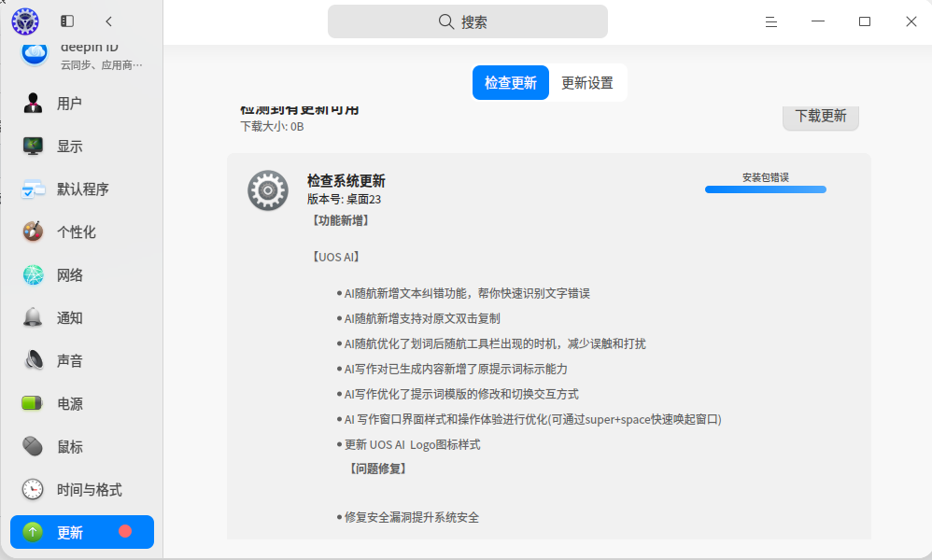This screenshot has height=560, width=932.
Task: Open the main menu hamburger icon
Action: (771, 22)
